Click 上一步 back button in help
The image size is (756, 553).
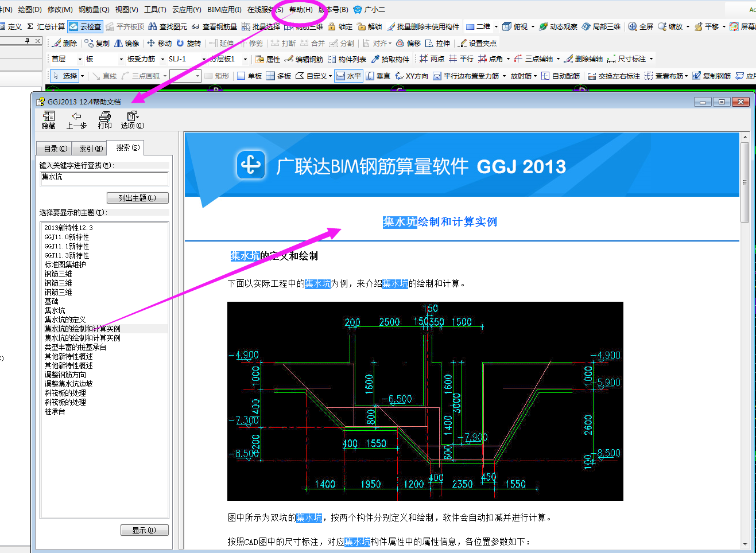pyautogui.click(x=76, y=120)
